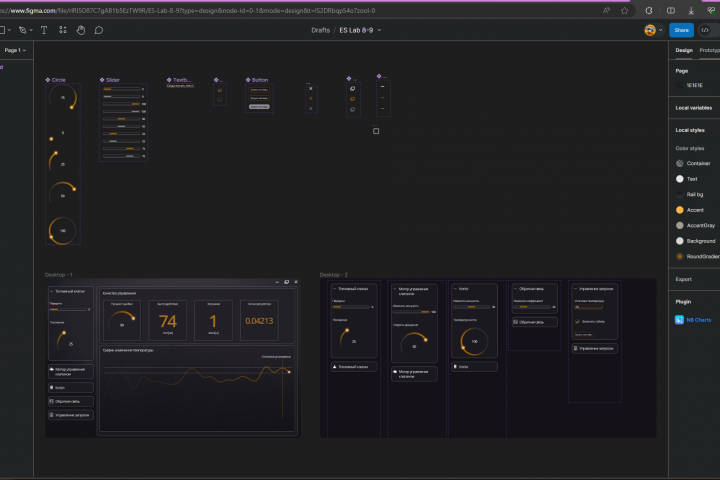Open the Page 1 dropdown
The width and height of the screenshot is (720, 480).
point(15,50)
